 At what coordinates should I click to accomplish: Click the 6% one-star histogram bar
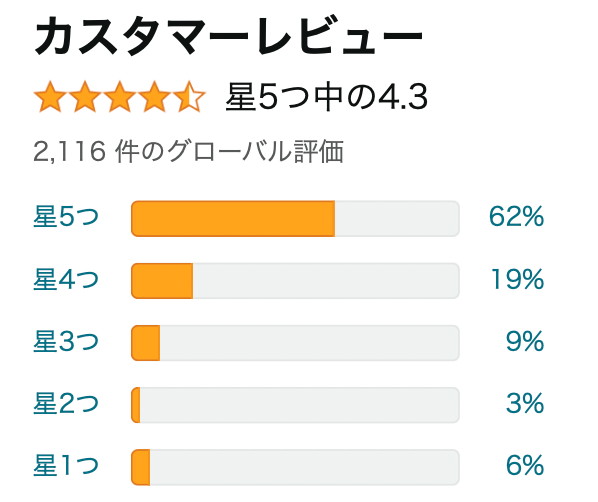[295, 467]
